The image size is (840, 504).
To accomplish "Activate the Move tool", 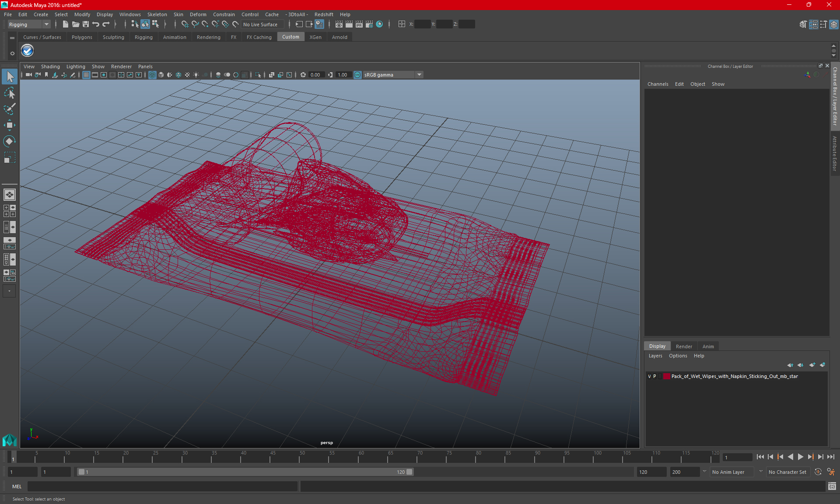I will pyautogui.click(x=10, y=125).
